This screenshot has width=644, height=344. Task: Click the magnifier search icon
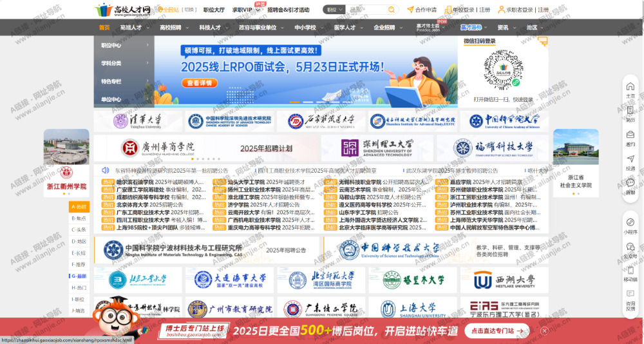pyautogui.click(x=392, y=10)
